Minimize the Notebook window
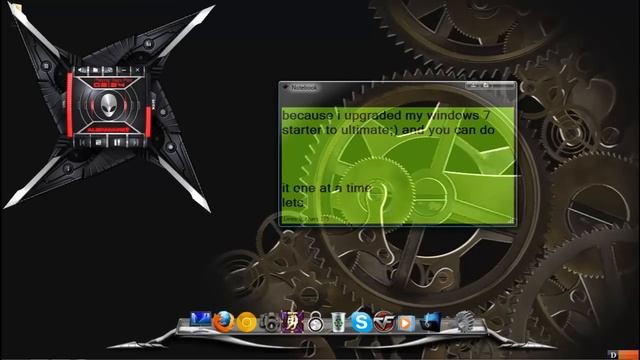The image size is (640, 360). tap(473, 85)
